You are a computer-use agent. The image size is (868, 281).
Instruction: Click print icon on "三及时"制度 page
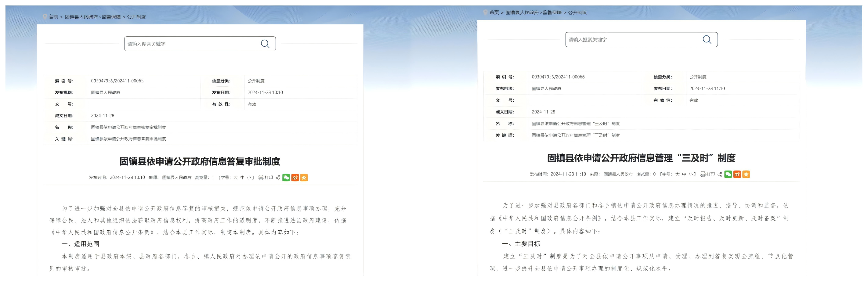(703, 174)
